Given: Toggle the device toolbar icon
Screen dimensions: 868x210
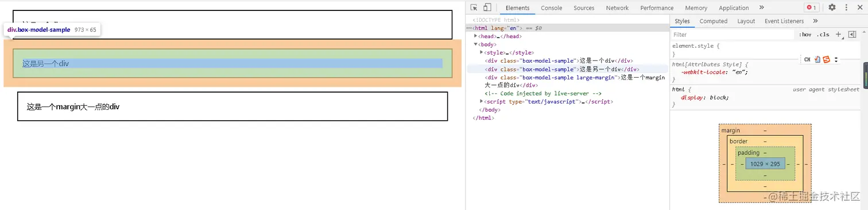Looking at the screenshot, I should click(487, 7).
